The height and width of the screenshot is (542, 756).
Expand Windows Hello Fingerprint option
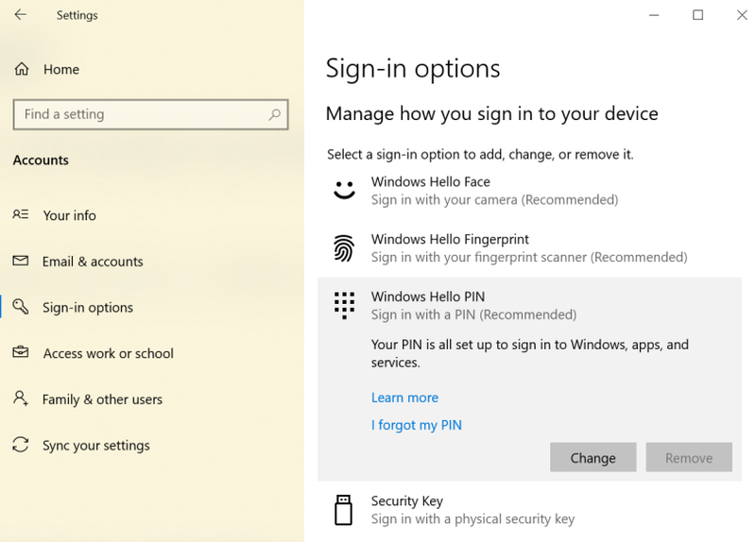click(529, 248)
